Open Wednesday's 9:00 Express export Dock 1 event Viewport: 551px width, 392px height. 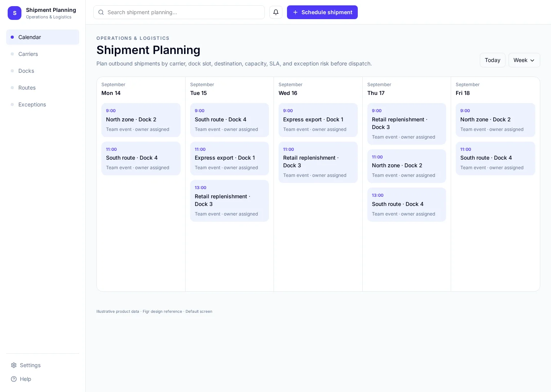pyautogui.click(x=318, y=120)
